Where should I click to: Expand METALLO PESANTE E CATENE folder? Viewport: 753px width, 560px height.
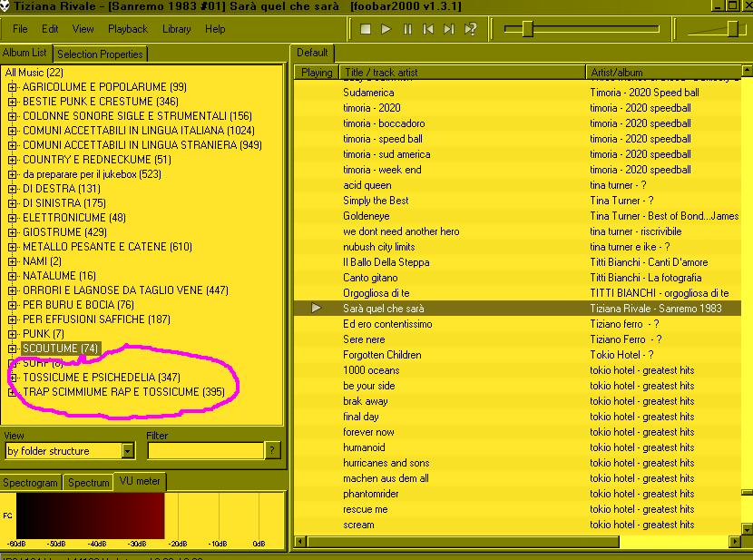click(x=13, y=247)
